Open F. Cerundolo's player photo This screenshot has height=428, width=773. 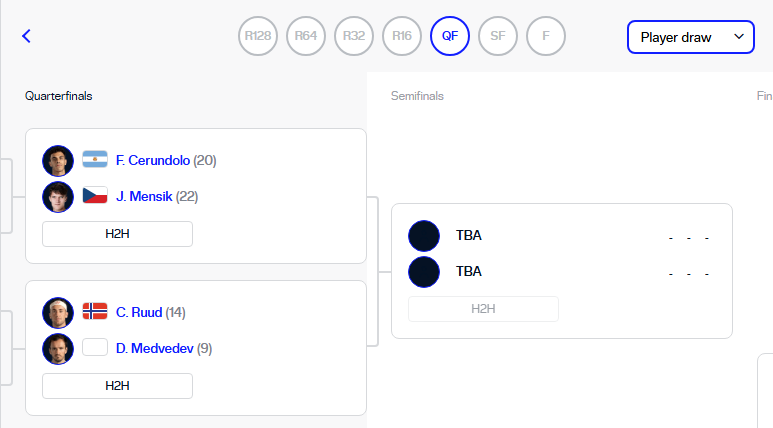pos(58,161)
